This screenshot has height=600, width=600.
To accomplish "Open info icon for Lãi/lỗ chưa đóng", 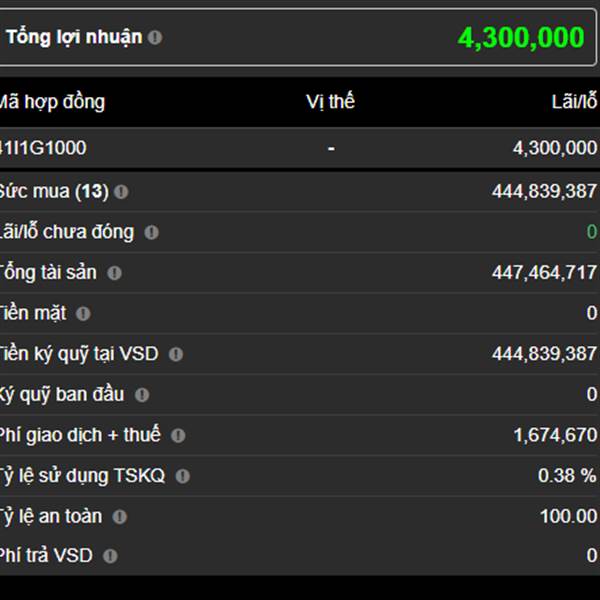I will pyautogui.click(x=151, y=232).
